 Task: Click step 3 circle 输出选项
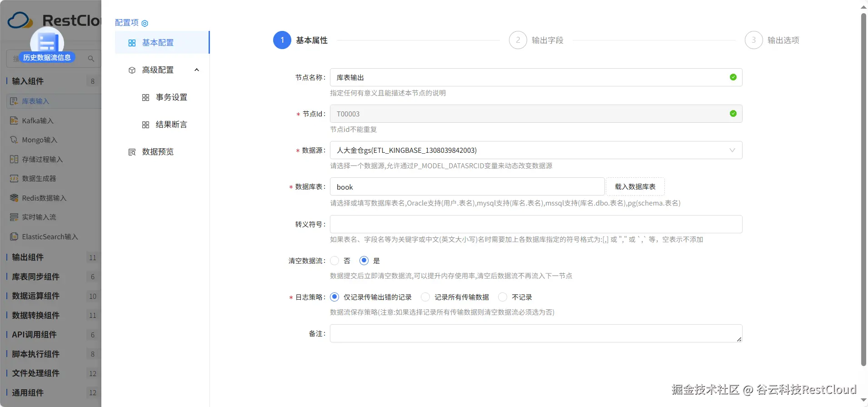[754, 40]
